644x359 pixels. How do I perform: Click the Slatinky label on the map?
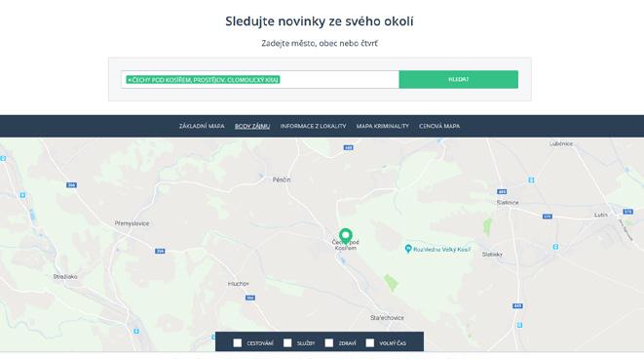(x=492, y=255)
